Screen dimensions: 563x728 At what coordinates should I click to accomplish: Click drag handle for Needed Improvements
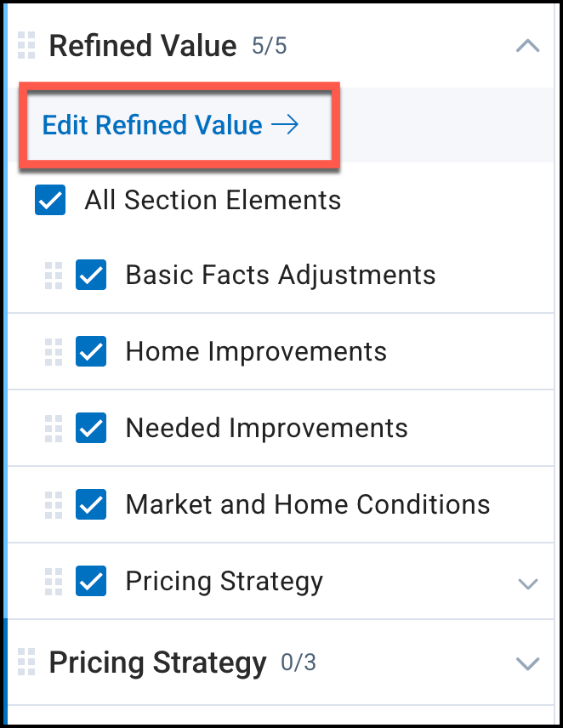coord(54,428)
